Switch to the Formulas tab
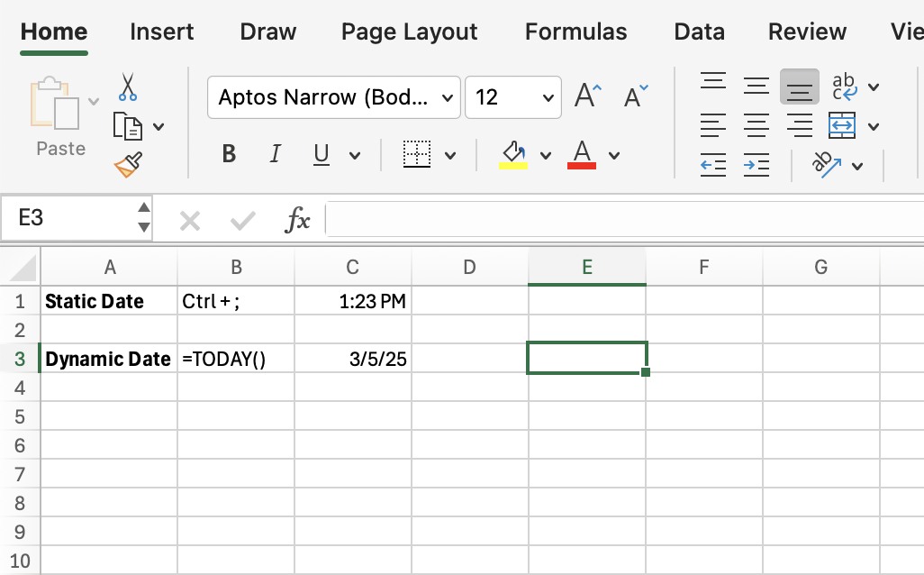This screenshot has width=924, height=575. 575,32
